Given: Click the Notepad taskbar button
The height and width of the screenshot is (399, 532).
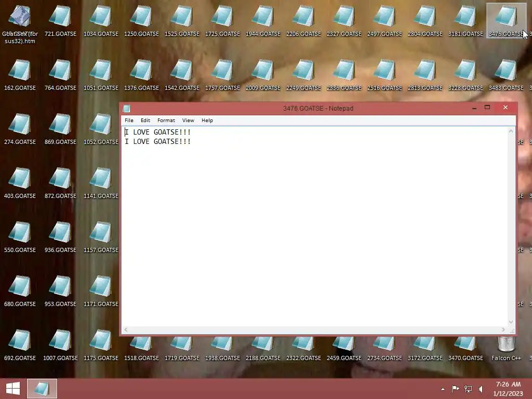Looking at the screenshot, I should (42, 389).
